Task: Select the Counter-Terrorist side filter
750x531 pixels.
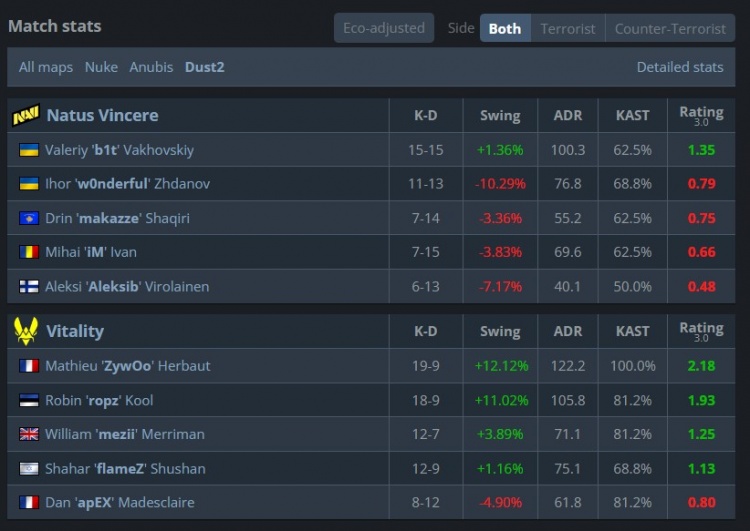Action: (670, 29)
